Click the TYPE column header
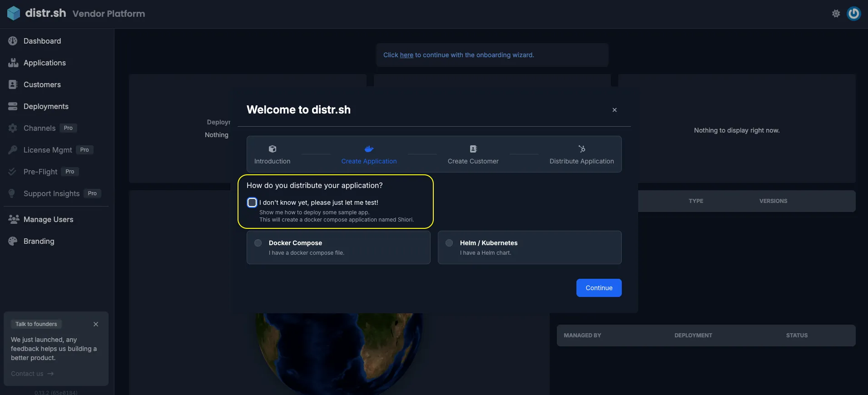 coord(696,201)
